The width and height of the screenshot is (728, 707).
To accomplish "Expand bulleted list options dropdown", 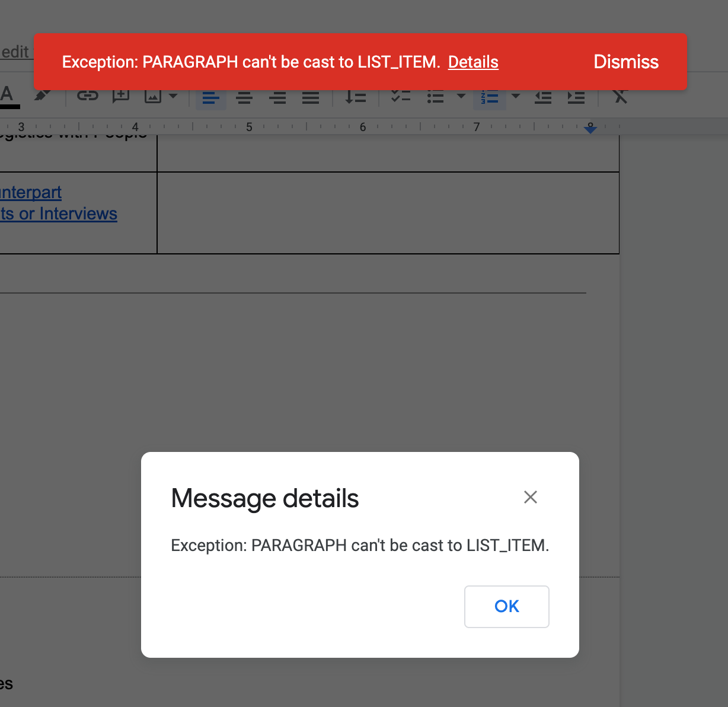I will (461, 96).
